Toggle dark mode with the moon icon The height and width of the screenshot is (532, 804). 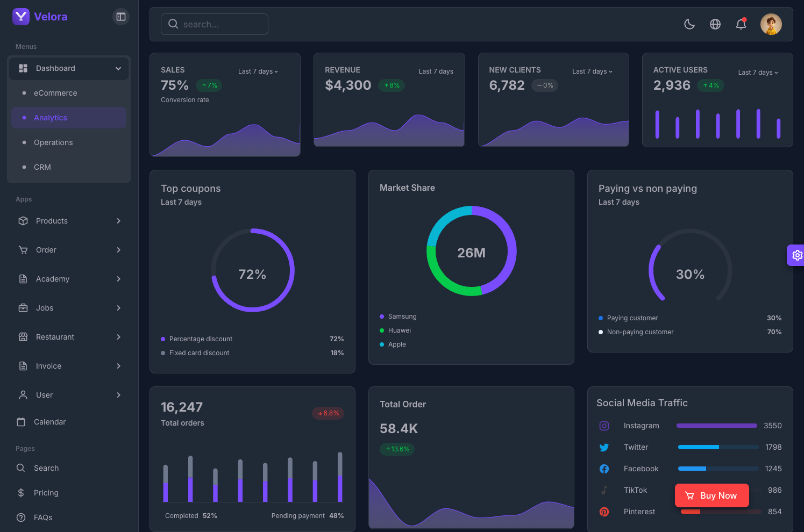coord(689,24)
